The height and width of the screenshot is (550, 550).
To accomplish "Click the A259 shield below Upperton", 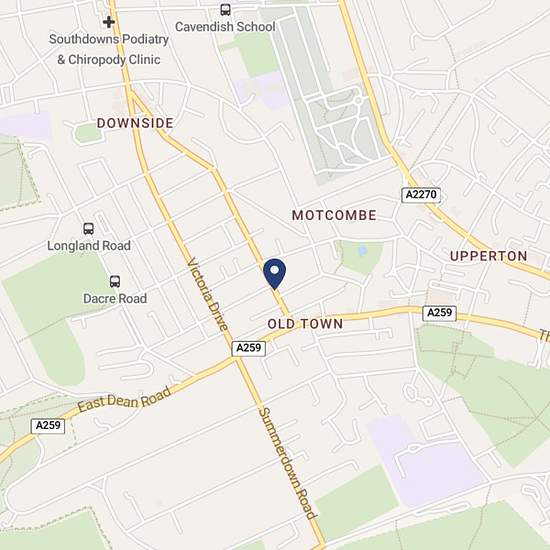I will (440, 313).
